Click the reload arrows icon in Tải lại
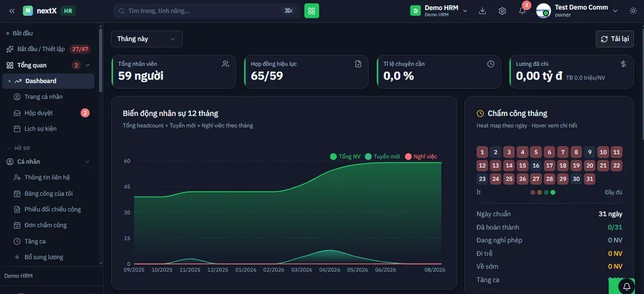Screen dimensions: 644x294 [x=604, y=39]
